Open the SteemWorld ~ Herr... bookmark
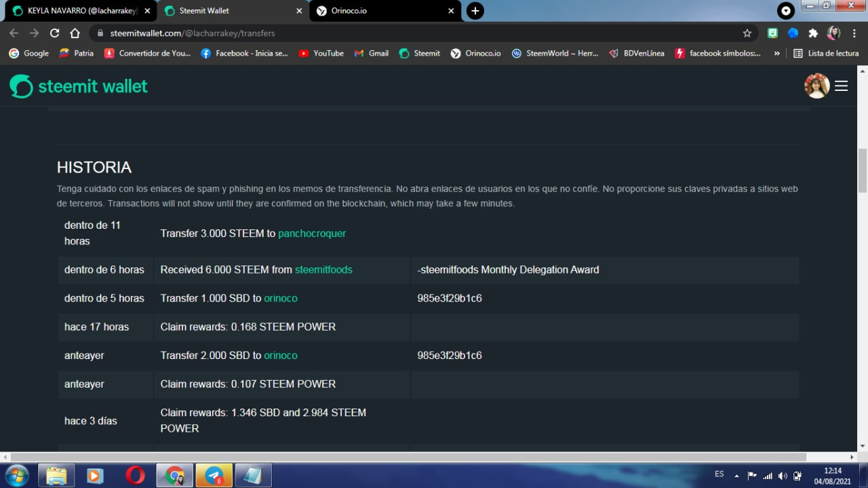 tap(555, 53)
